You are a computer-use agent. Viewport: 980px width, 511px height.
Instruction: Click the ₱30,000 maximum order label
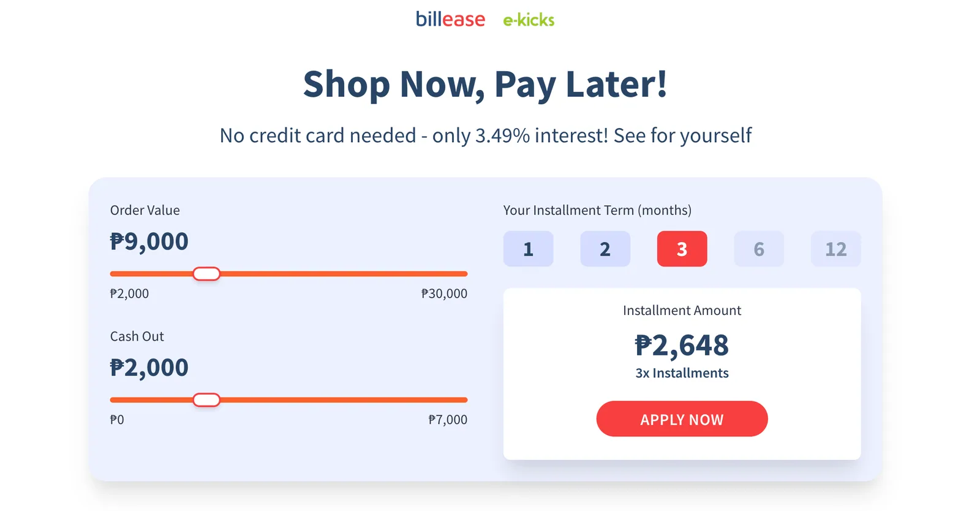(444, 293)
